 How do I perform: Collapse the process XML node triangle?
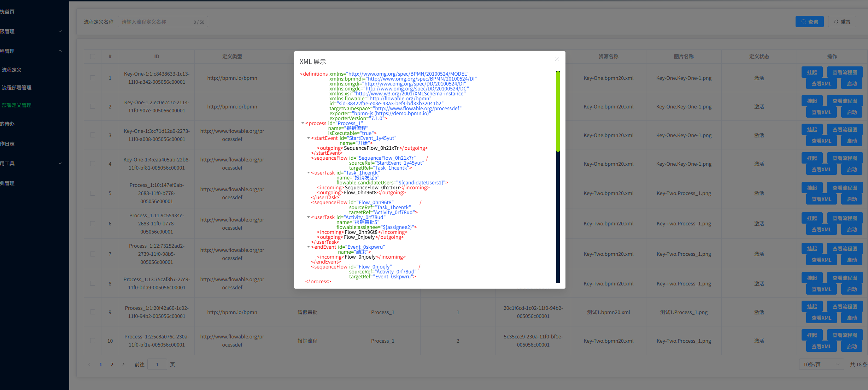point(303,123)
